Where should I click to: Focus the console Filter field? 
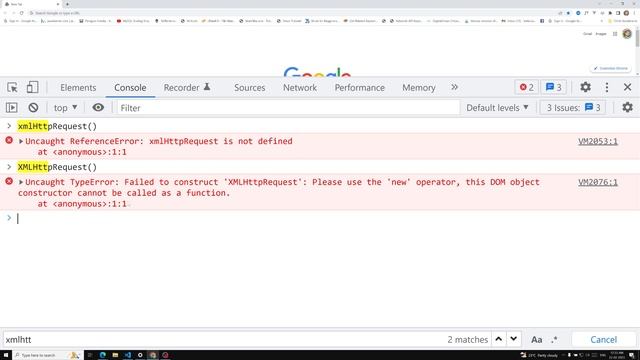tap(288, 108)
